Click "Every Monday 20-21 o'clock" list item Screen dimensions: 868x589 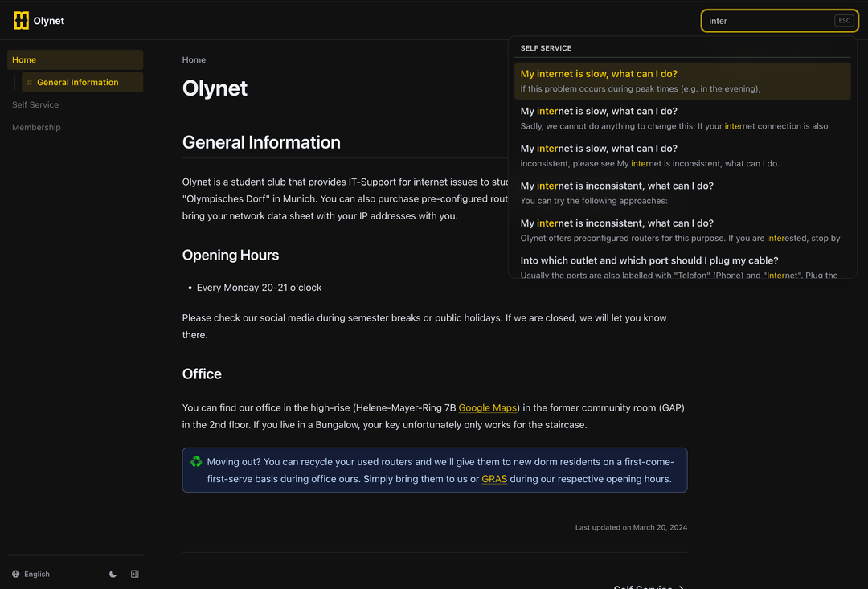pos(259,288)
